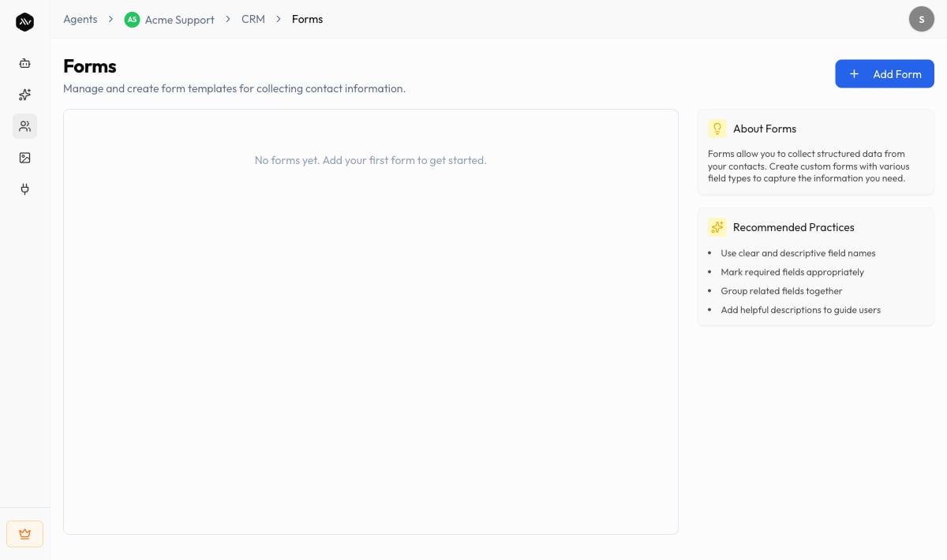This screenshot has height=560, width=947.
Task: Click "Add helpful descriptions to guide users"
Action: point(800,310)
